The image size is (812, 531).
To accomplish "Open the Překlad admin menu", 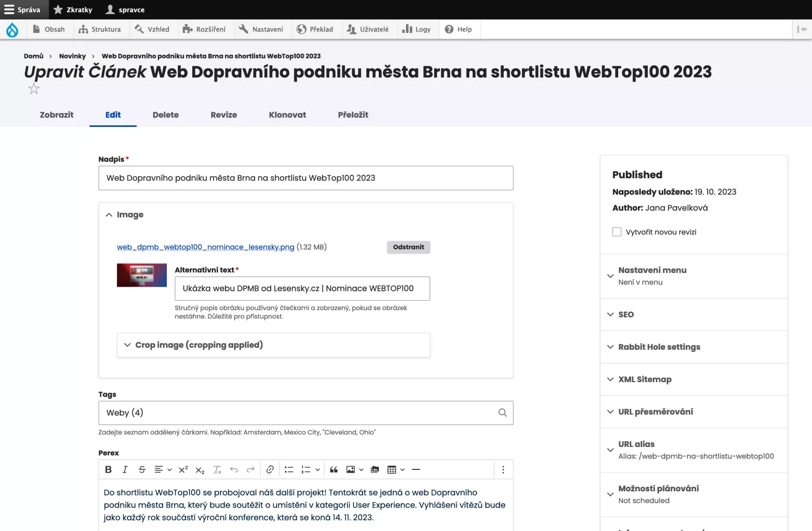I will point(315,29).
